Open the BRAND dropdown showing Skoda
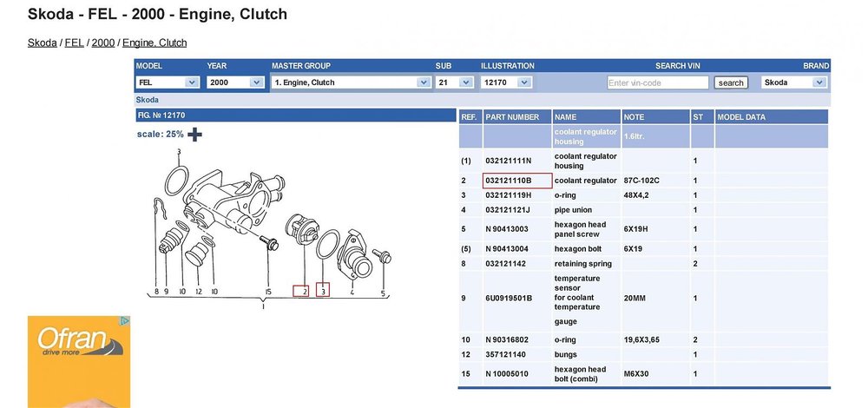 (x=794, y=82)
